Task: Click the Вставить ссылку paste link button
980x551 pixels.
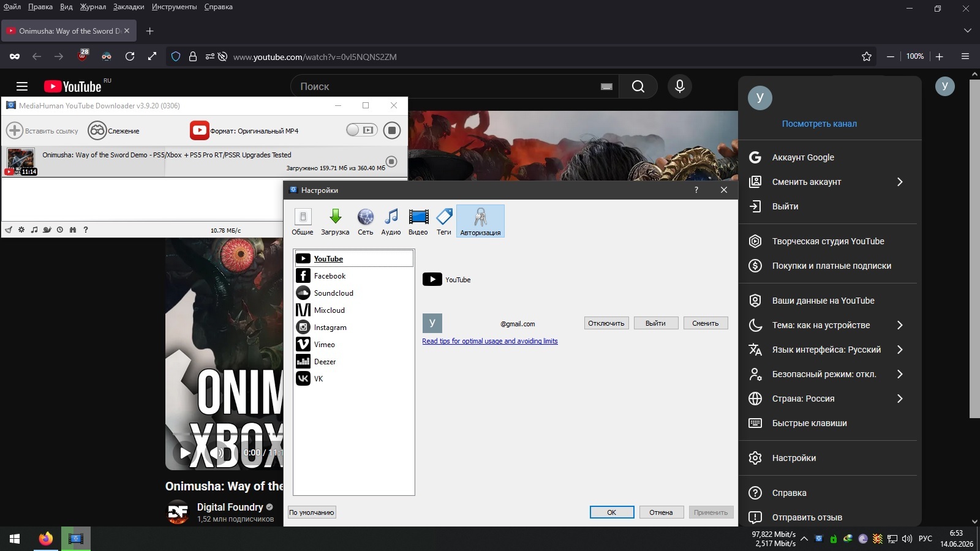Action: click(42, 130)
